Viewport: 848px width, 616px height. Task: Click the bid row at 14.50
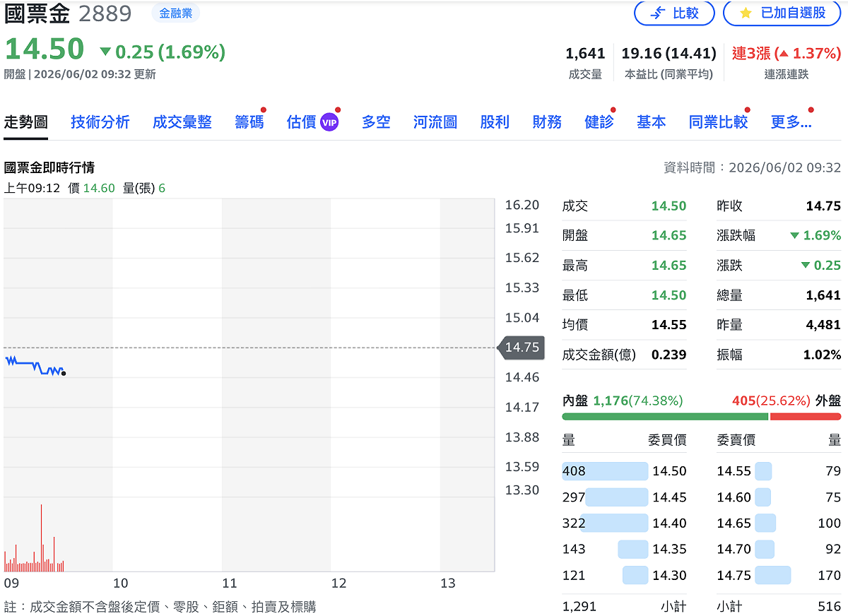(625, 471)
